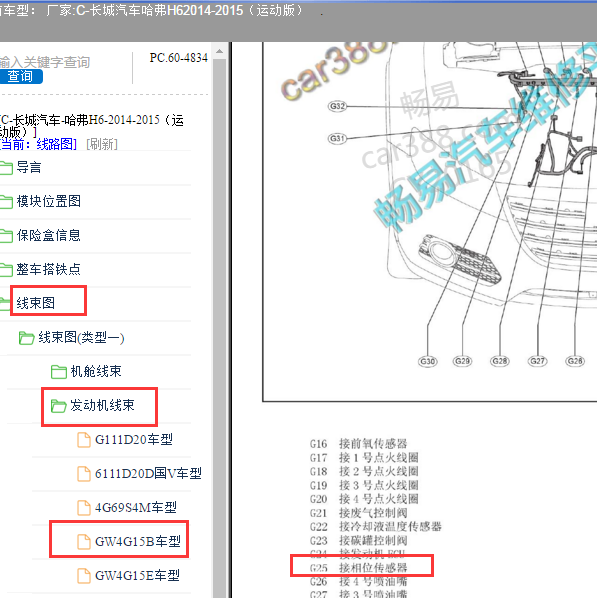Click the 当前：线路图 link

coord(39,144)
